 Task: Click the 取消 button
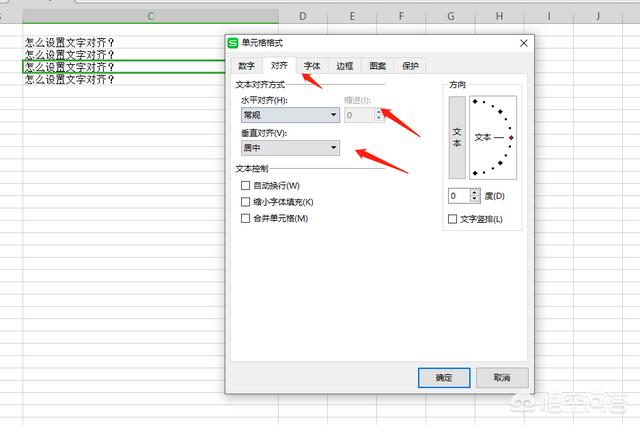point(502,378)
